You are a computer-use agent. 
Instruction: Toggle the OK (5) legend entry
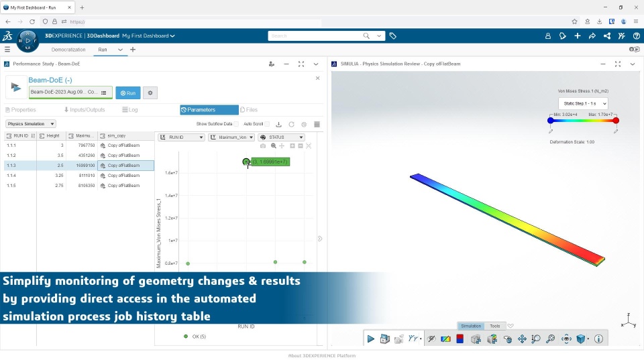[x=195, y=337]
